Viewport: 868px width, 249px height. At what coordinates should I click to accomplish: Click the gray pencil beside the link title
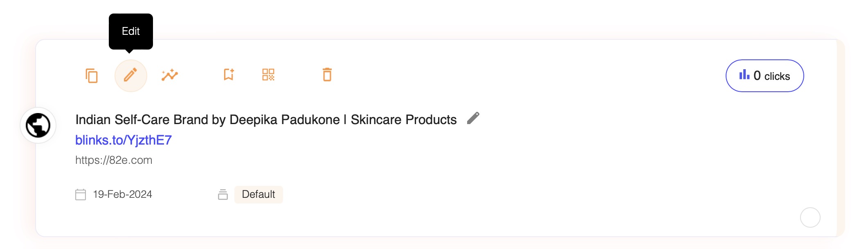(473, 118)
